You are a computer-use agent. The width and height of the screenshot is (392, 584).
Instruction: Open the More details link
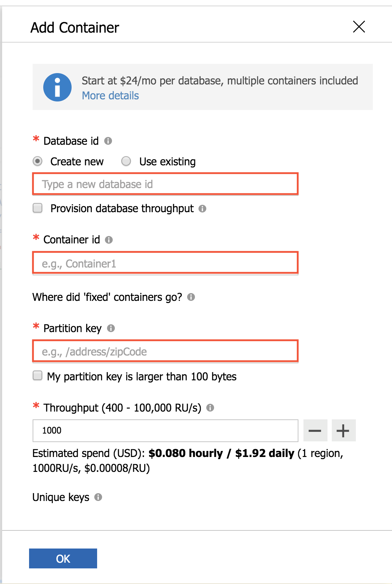[x=110, y=96]
